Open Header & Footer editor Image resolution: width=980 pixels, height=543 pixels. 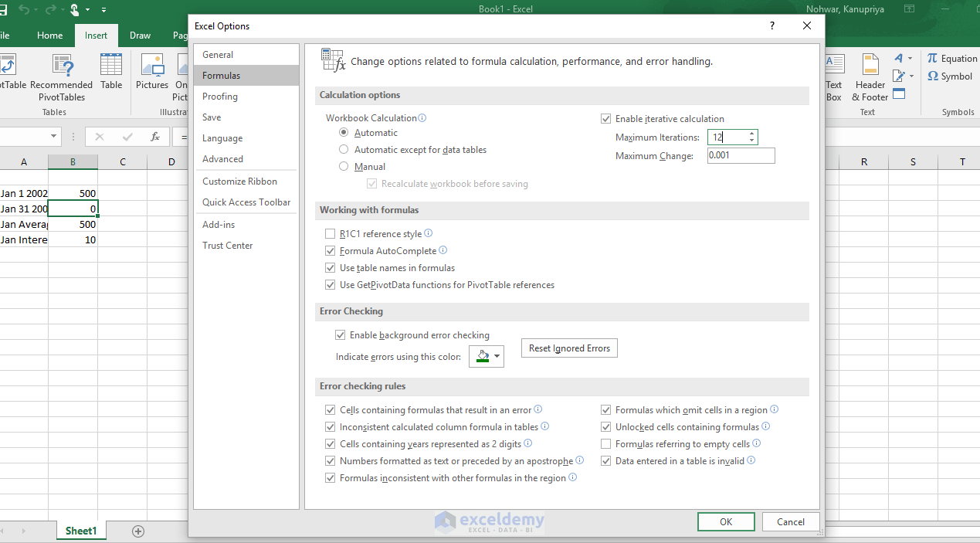[x=870, y=75]
